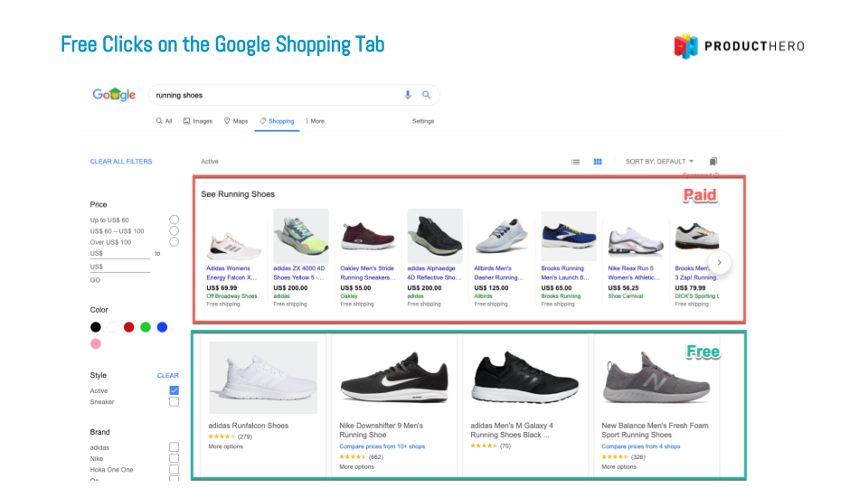The height and width of the screenshot is (488, 868).
Task: Open adidas Alphaedge 4D Reflective link
Action: (x=432, y=273)
